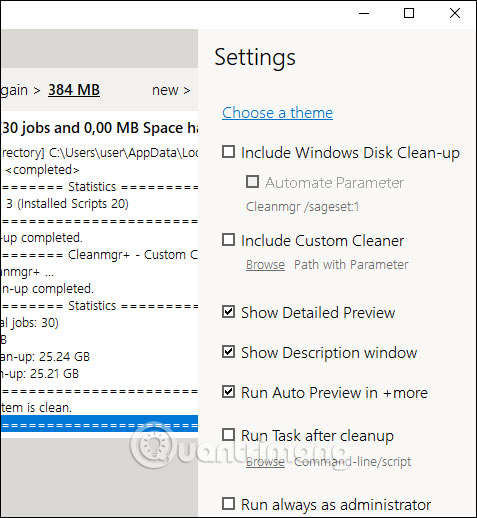Image resolution: width=477 pixels, height=518 pixels.
Task: Open the Choose a theme link
Action: pyautogui.click(x=277, y=113)
